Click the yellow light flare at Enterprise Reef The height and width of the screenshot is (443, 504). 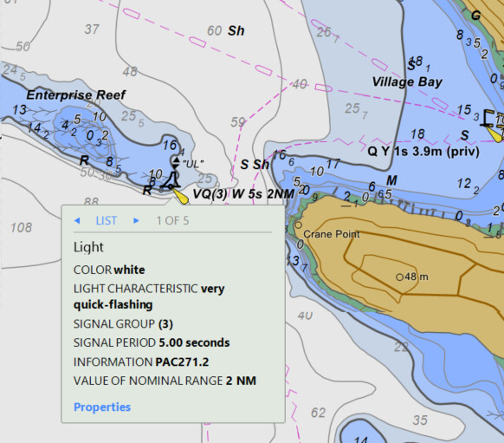(x=180, y=196)
